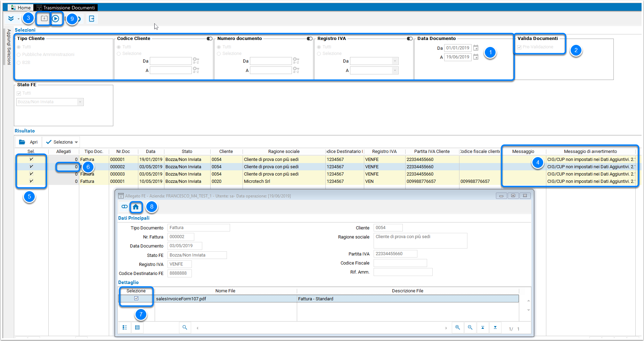The height and width of the screenshot is (341, 644).
Task: Select the B2B radio button
Action: point(19,63)
